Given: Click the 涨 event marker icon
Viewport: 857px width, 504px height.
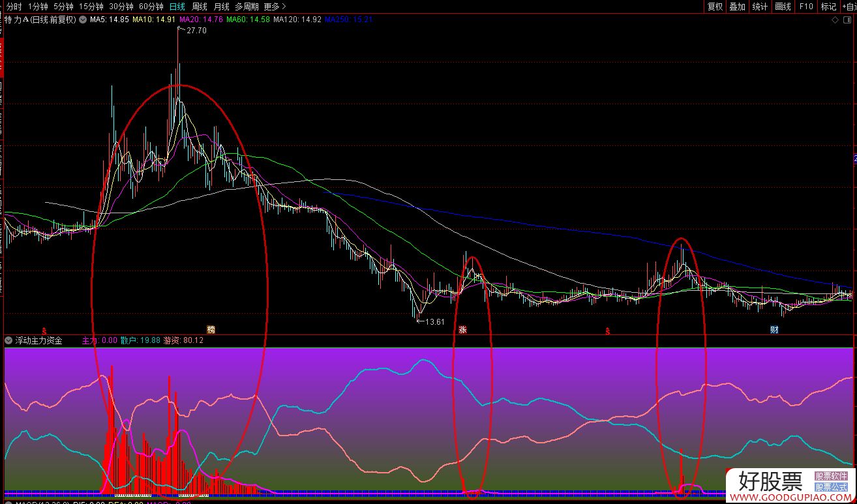Looking at the screenshot, I should click(x=463, y=330).
